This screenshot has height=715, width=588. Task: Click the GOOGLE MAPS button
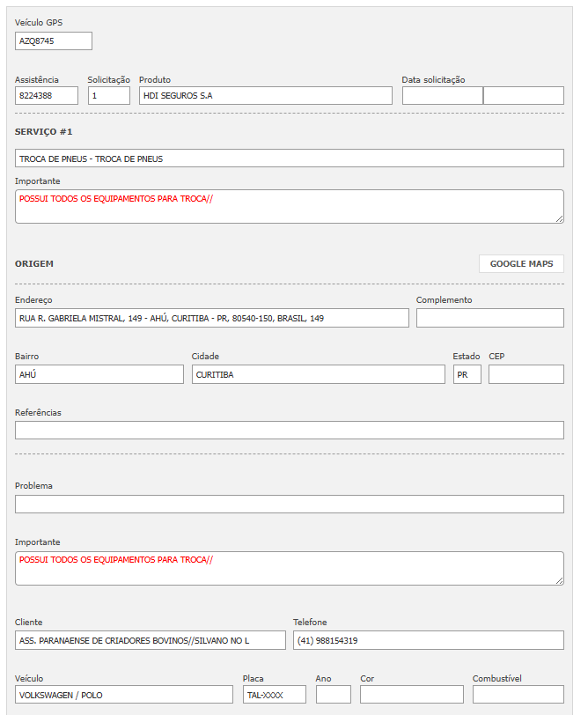521,263
